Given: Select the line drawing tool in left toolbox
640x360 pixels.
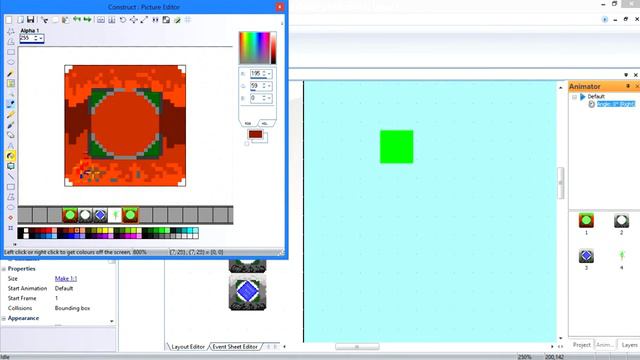Looking at the screenshot, I should (11, 177).
